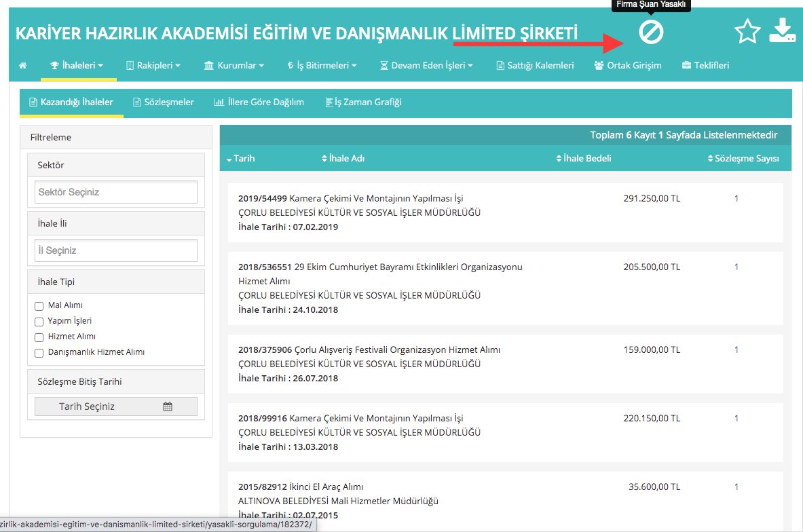Click the Sözleşme Bitiş Tarihi label

click(79, 382)
